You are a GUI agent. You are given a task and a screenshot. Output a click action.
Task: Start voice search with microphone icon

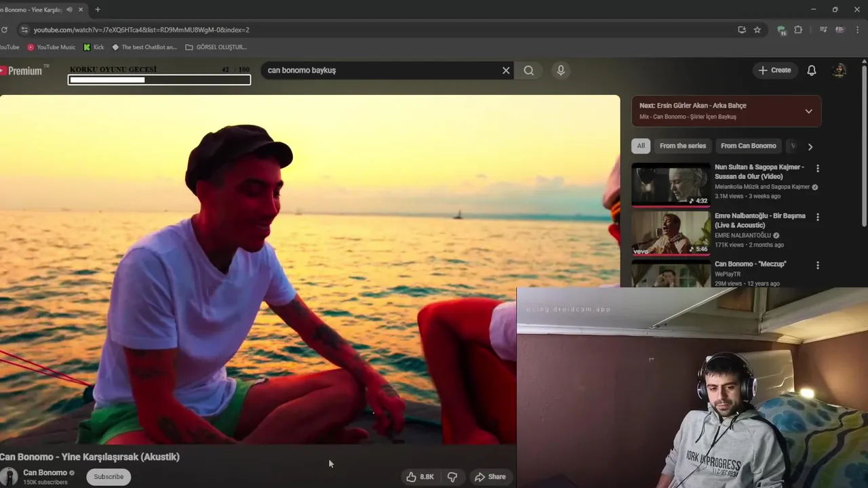point(561,70)
